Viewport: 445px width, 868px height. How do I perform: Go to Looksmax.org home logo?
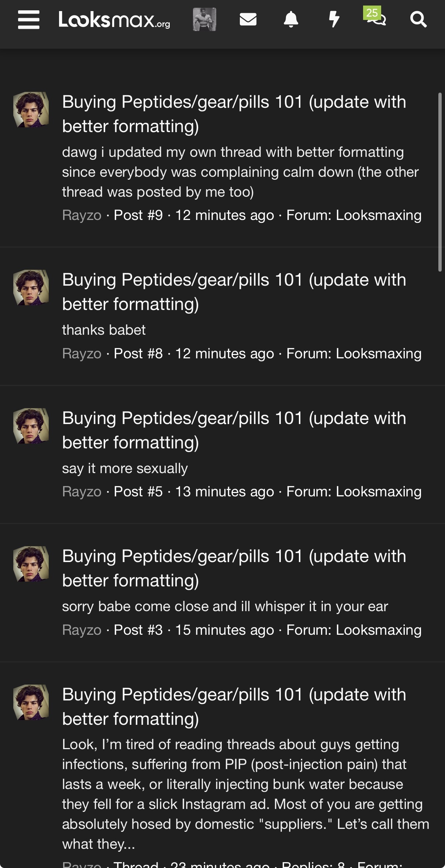tap(114, 20)
